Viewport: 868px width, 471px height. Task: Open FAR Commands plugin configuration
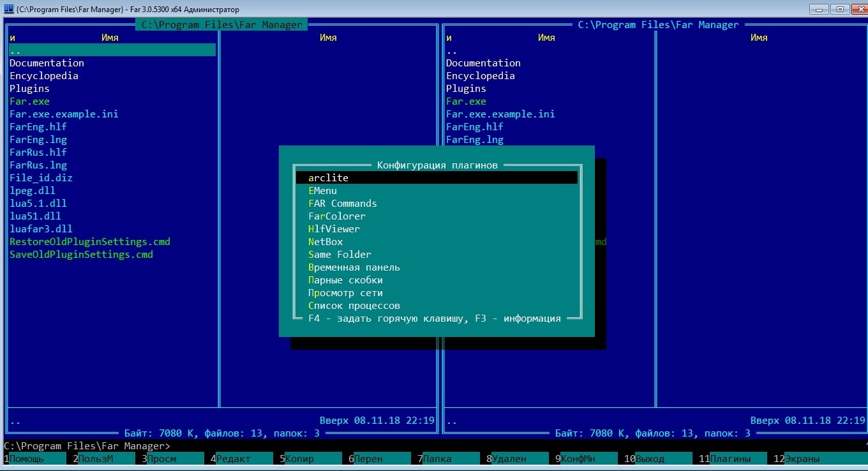[343, 204]
